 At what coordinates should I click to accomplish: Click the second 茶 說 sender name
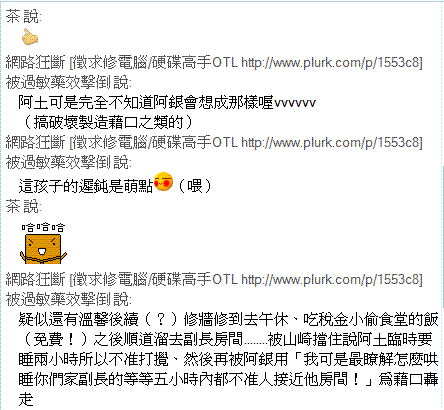(x=23, y=206)
